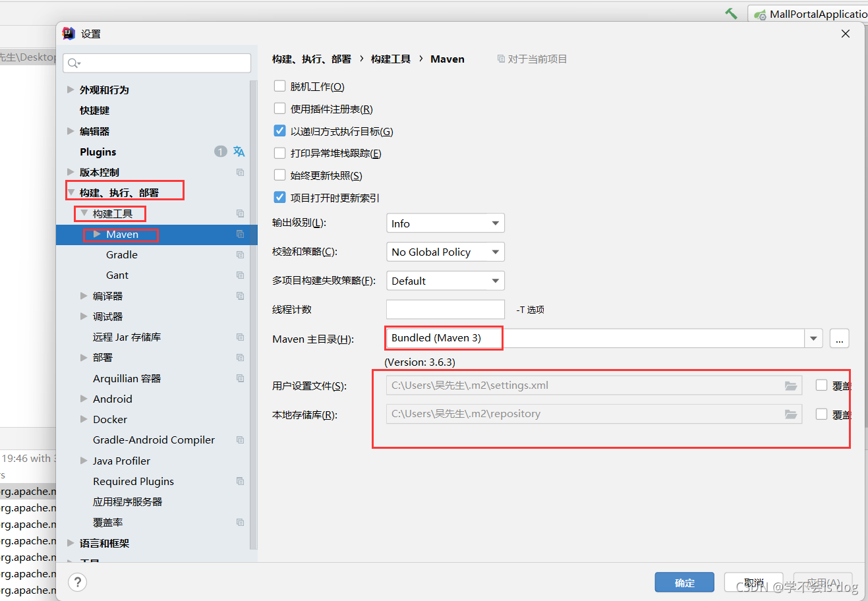This screenshot has width=868, height=601.
Task: Disable 项目打开时更新索引 checkbox
Action: (x=279, y=197)
